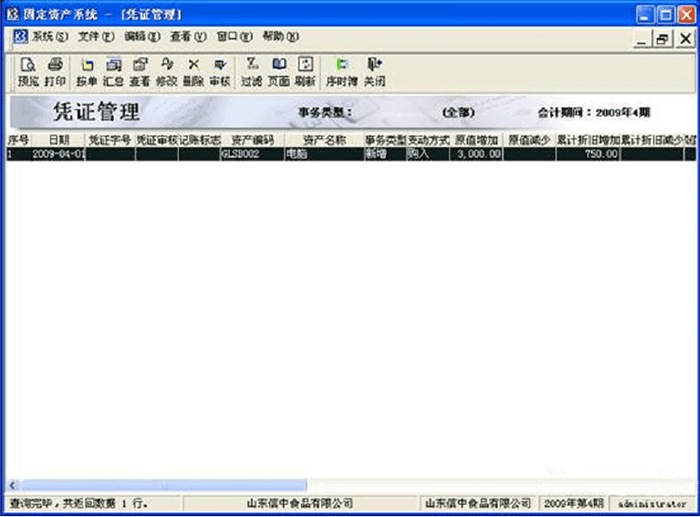This screenshot has height=517, width=700.
Task: Click the 日期 column header
Action: click(58, 140)
